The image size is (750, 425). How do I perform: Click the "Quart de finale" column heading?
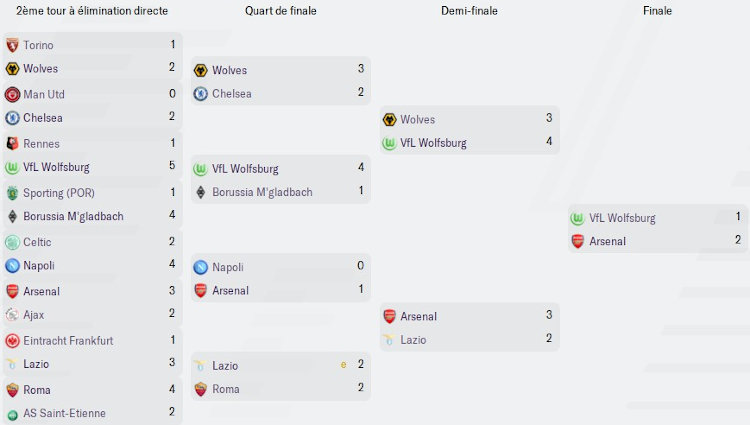pos(281,11)
